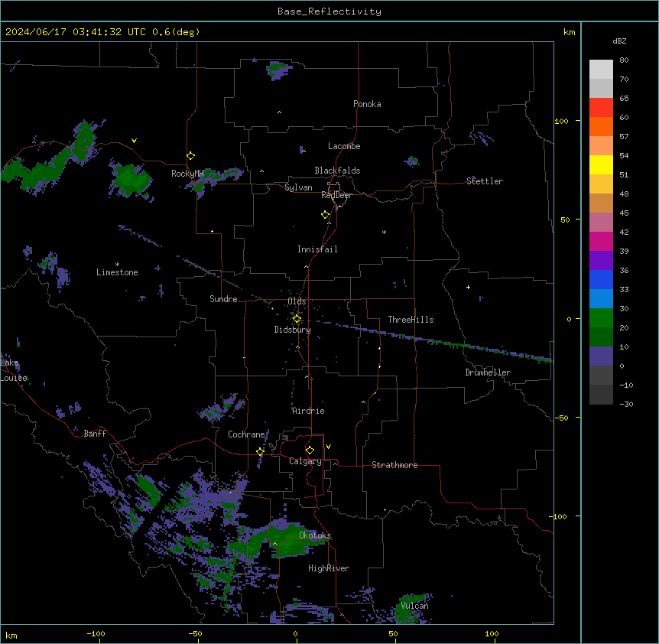
Task: Click the HighRiver label
Action: (x=329, y=568)
